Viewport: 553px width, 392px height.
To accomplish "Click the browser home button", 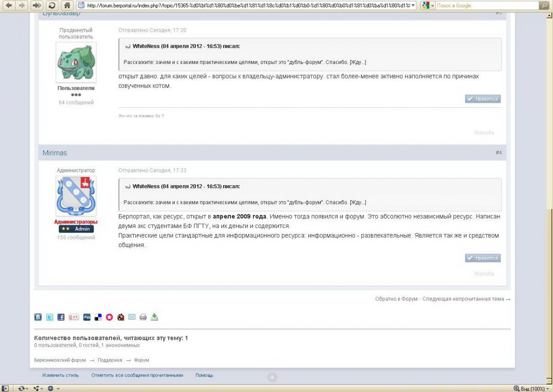I will pos(67,6).
